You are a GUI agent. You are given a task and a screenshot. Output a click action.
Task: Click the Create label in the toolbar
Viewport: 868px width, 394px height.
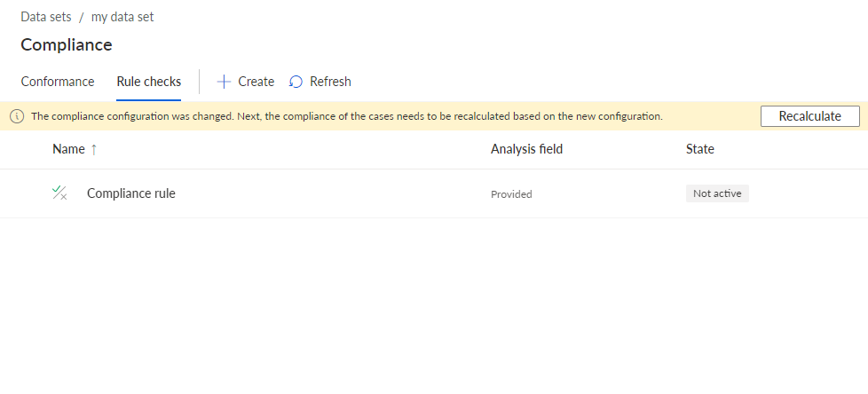coord(256,82)
